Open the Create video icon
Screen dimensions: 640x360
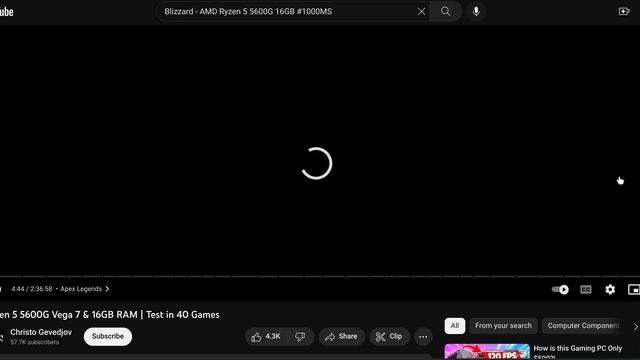point(624,11)
